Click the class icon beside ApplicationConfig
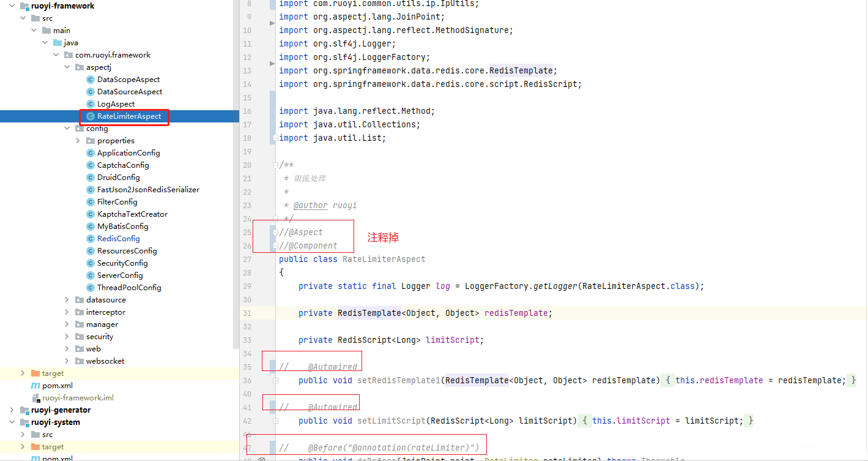 click(91, 153)
